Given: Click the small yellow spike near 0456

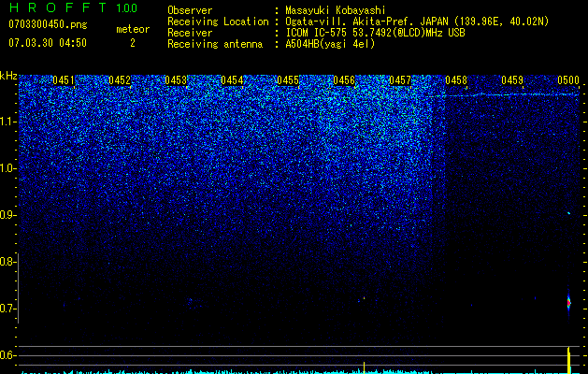Looking at the screenshot, I should pyautogui.click(x=364, y=367).
